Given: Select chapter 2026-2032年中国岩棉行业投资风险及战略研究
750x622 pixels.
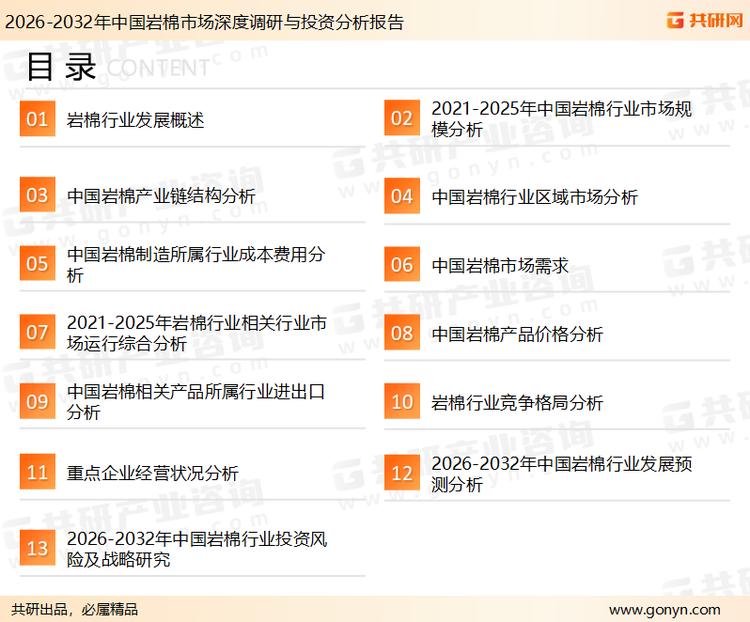Looking at the screenshot, I should click(x=197, y=549).
